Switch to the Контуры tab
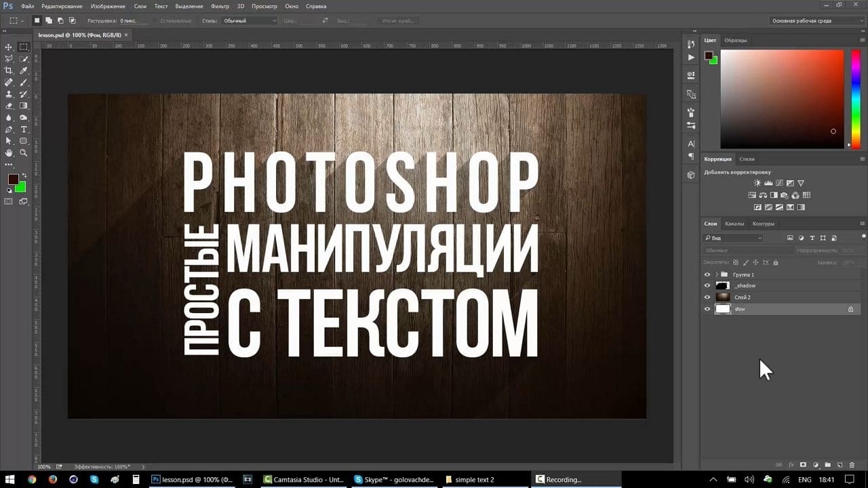The height and width of the screenshot is (488, 868). point(764,223)
